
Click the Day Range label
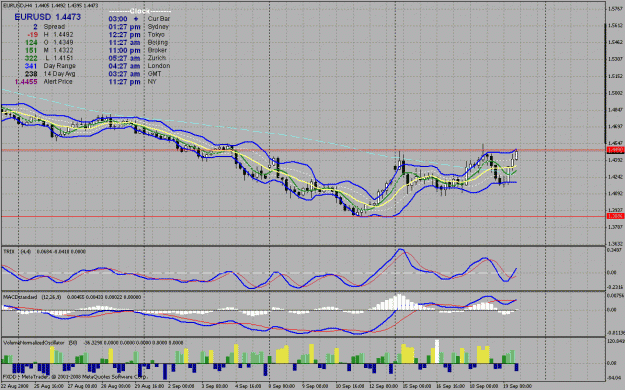(59, 66)
